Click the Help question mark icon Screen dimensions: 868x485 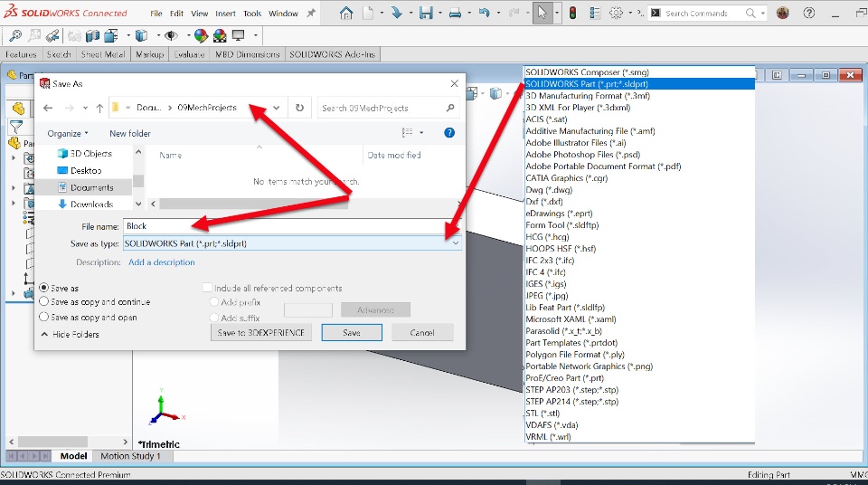coord(808,13)
